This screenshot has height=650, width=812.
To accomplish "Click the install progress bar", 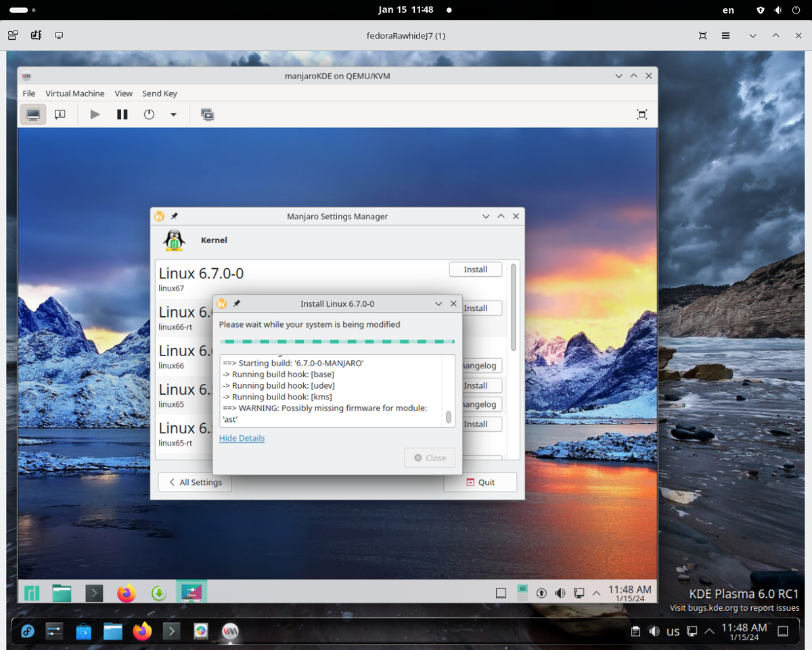I will click(x=337, y=342).
